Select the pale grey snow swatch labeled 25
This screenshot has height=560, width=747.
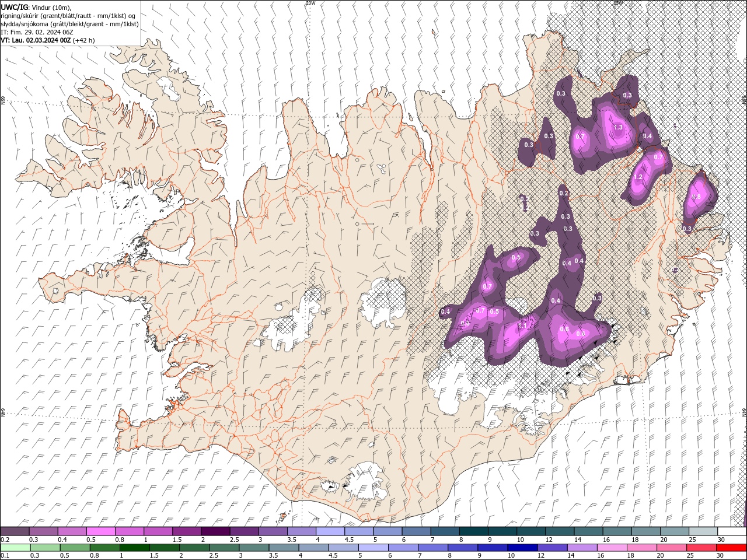tap(703, 531)
